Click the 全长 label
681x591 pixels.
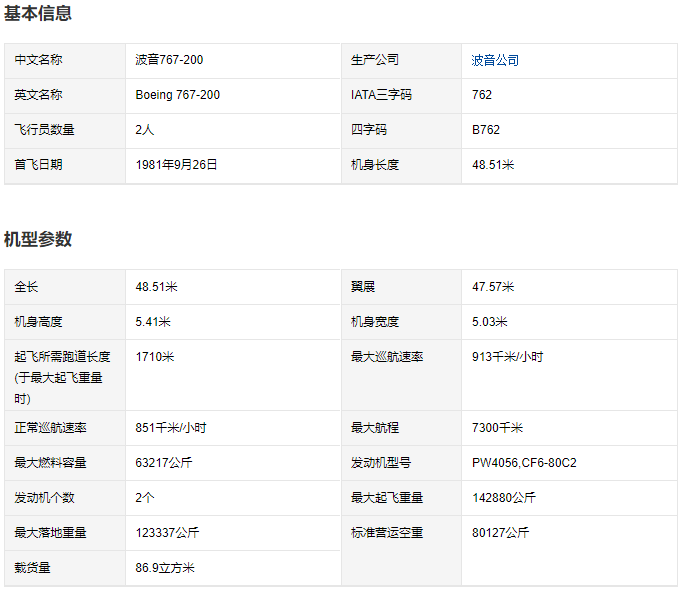26,287
